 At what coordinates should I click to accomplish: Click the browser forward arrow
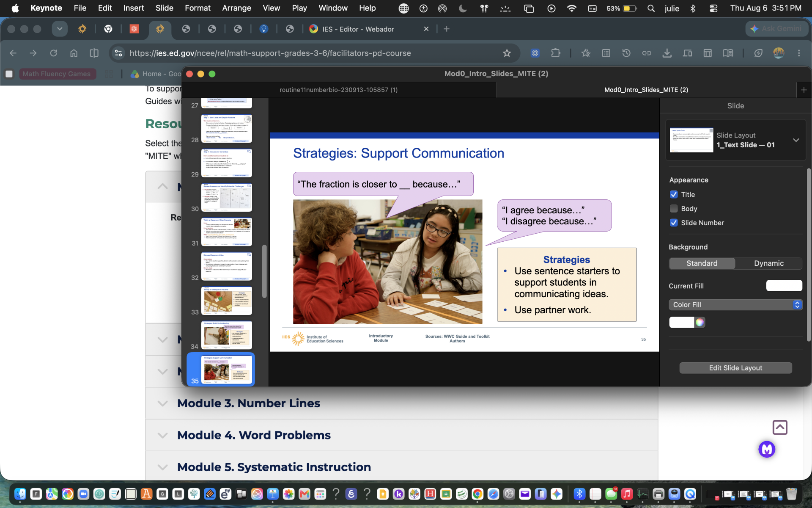click(x=33, y=53)
